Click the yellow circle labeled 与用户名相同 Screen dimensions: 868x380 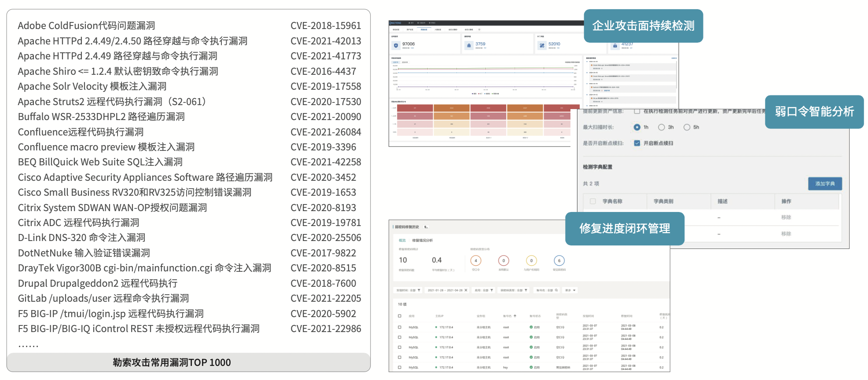point(531,260)
